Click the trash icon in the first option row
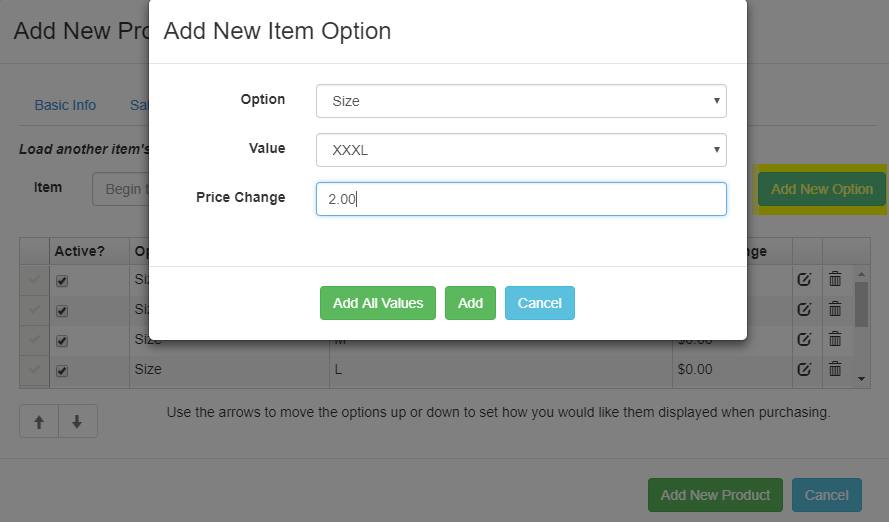The height and width of the screenshot is (522, 889). click(x=835, y=280)
